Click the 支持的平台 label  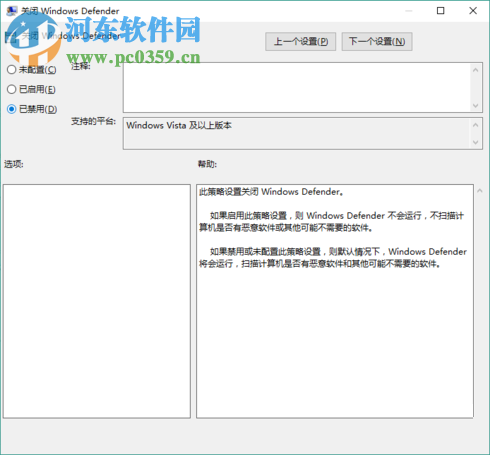[93, 121]
